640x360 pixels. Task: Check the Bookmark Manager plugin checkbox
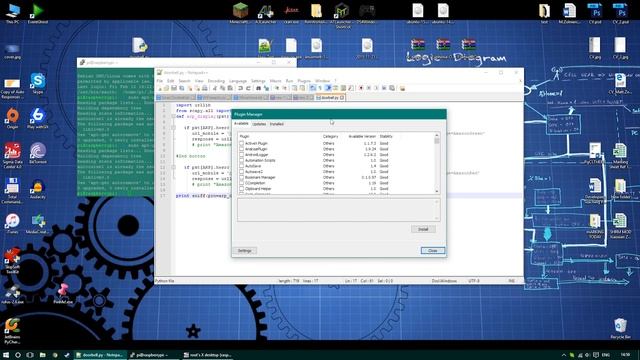(x=242, y=178)
